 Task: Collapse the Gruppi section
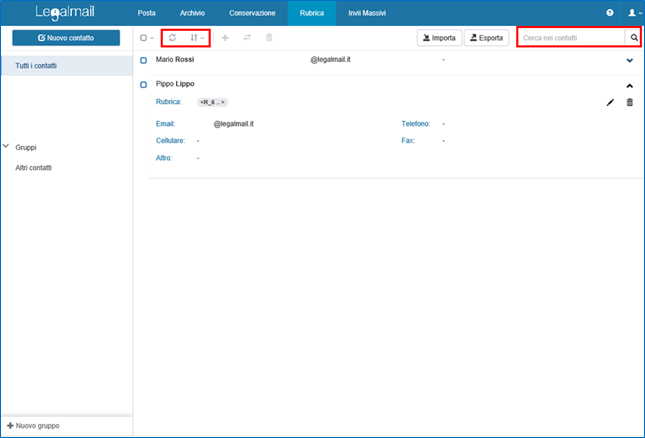[x=7, y=146]
